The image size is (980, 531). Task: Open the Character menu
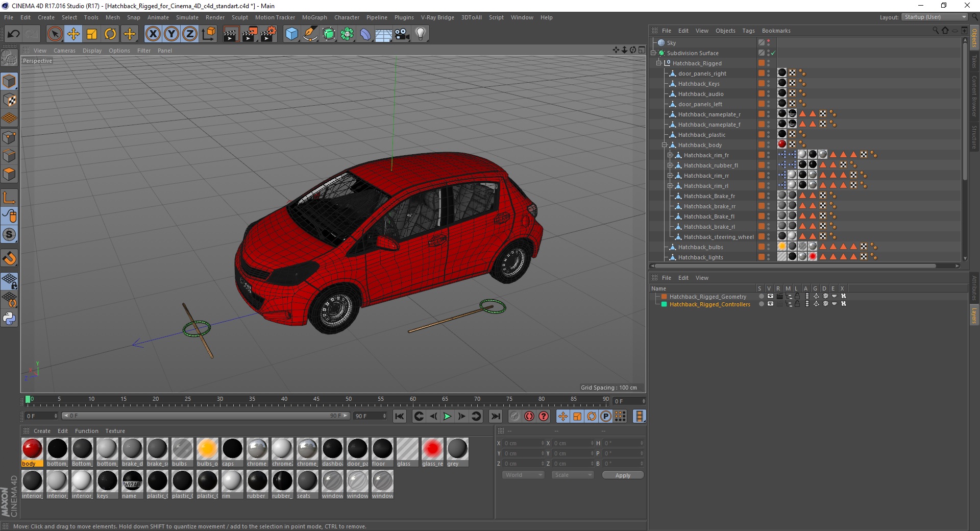tap(347, 17)
